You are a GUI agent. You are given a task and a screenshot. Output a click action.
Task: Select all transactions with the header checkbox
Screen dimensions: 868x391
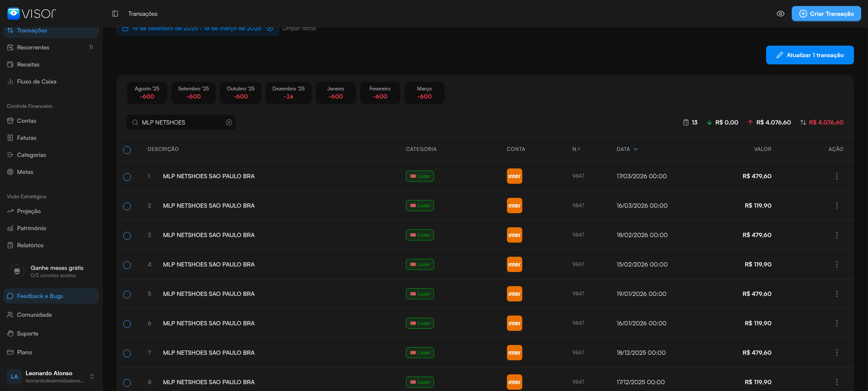(x=127, y=150)
